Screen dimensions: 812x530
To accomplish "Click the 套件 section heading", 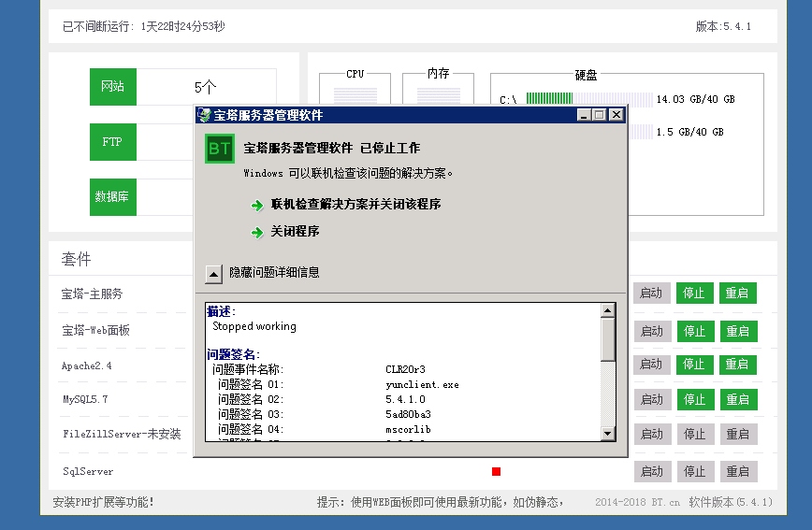I will pos(76,259).
